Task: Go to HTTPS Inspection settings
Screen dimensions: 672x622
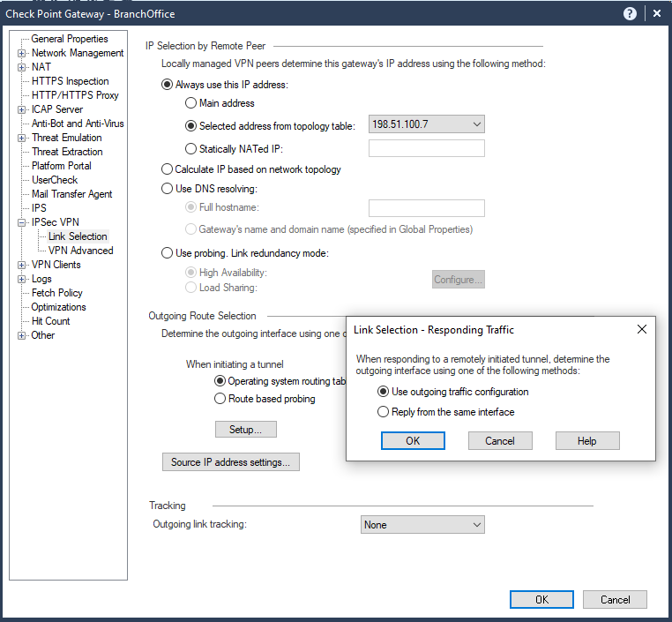Action: 70,81
